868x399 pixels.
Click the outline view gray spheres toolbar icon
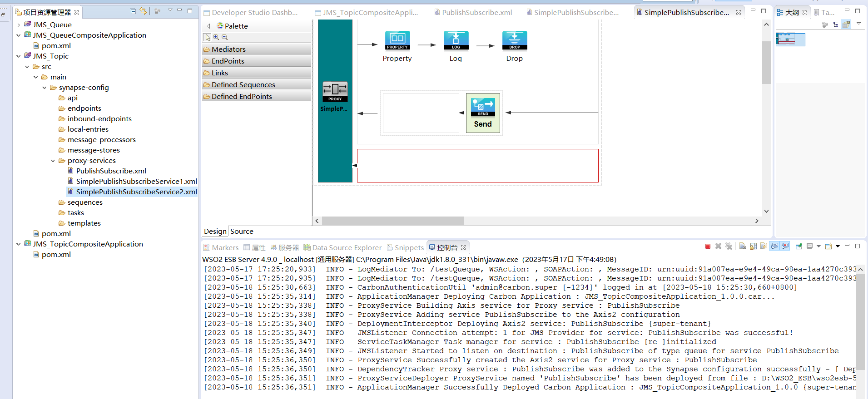click(x=825, y=25)
